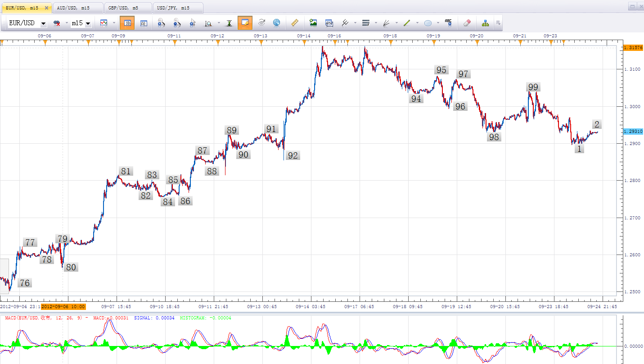This screenshot has height=364, width=644.
Task: Select the chart label 92
Action: [x=293, y=155]
